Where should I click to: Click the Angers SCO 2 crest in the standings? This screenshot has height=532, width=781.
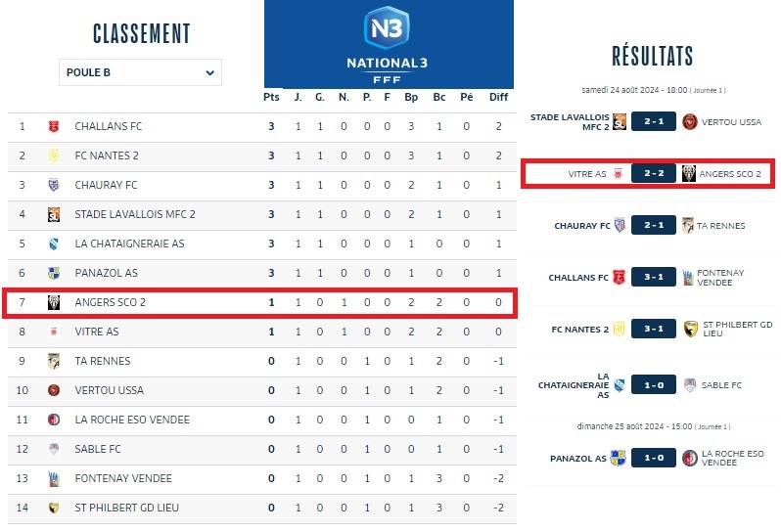(54, 302)
